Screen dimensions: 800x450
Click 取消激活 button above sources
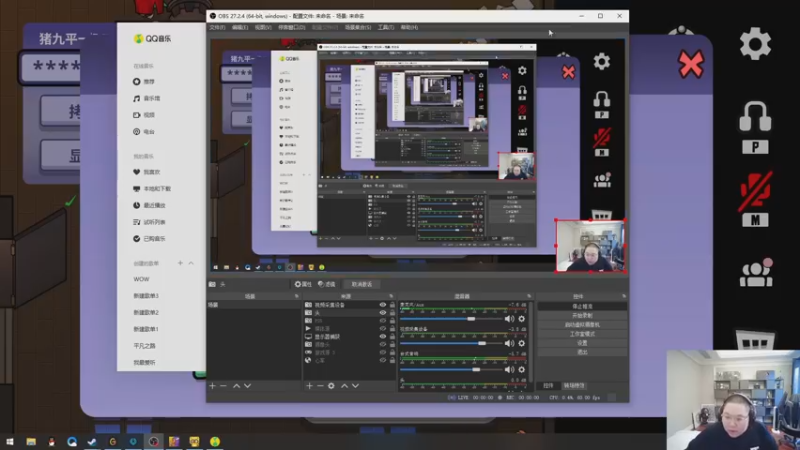pyautogui.click(x=362, y=284)
